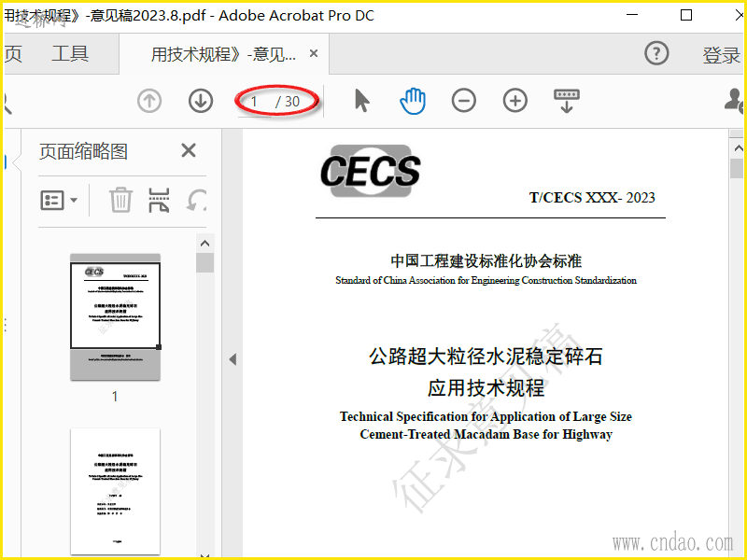The width and height of the screenshot is (747, 560).
Task: Open thumbnail options dropdown menu
Action: [59, 201]
